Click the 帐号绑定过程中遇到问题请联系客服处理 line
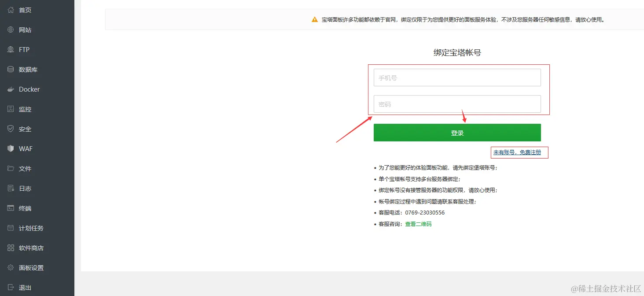Screen dimensions: 644x296 coord(427,201)
